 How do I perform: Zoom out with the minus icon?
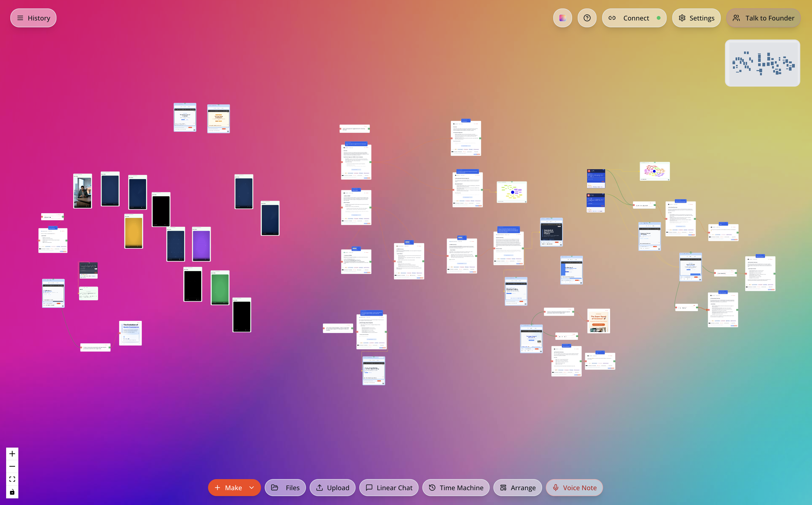pyautogui.click(x=12, y=466)
